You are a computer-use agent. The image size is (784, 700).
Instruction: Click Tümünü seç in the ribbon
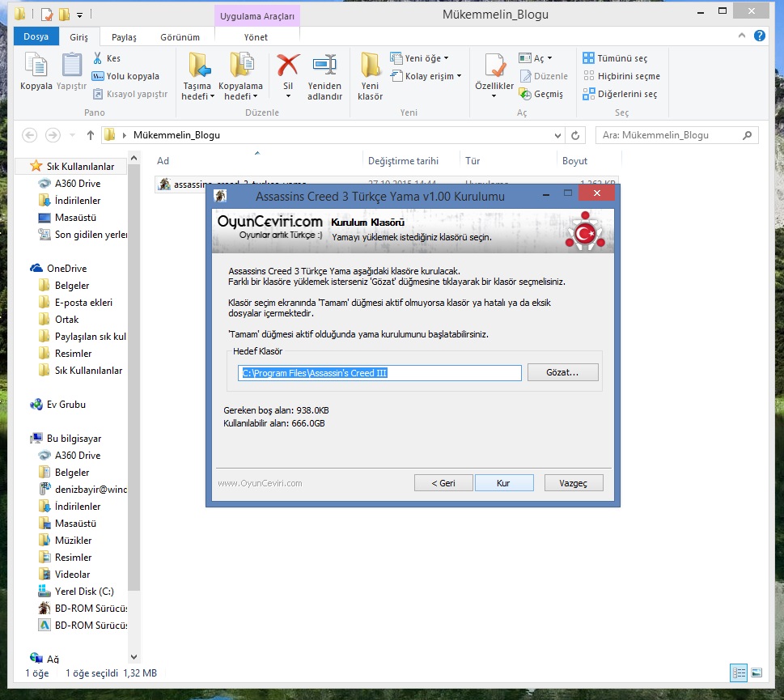pyautogui.click(x=615, y=58)
